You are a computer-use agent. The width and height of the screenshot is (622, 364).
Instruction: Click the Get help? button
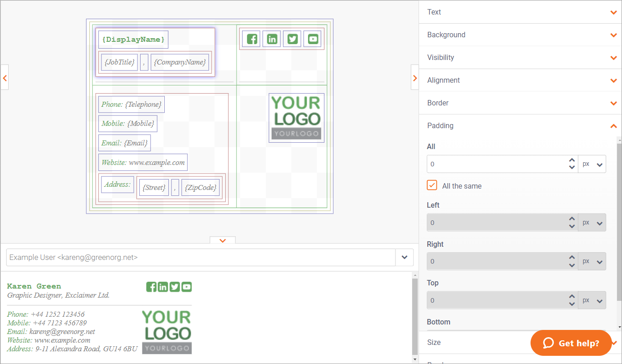(x=571, y=343)
